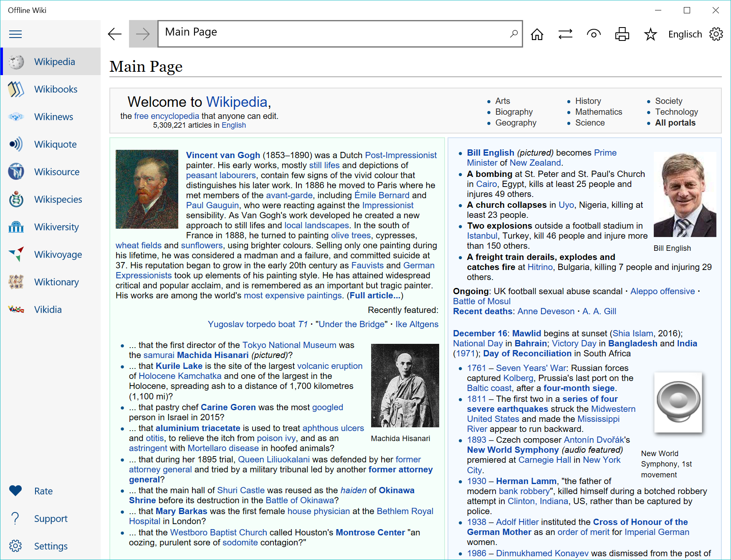Open the Arts portal link

pos(503,101)
